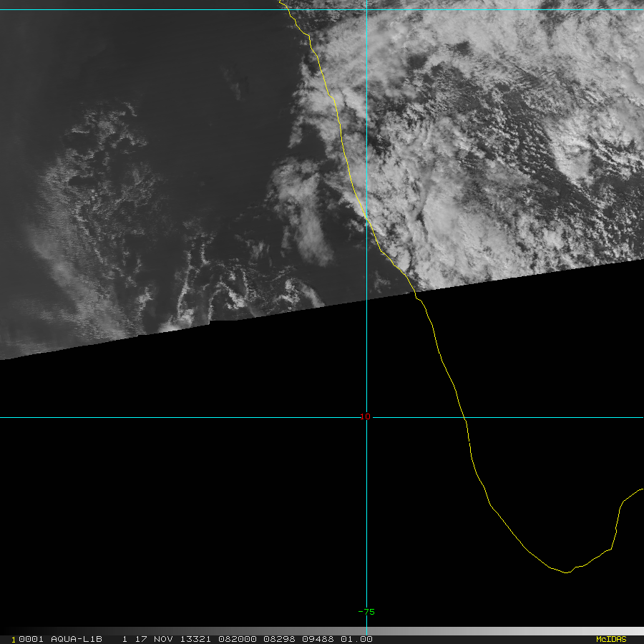The width and height of the screenshot is (644, 644).
Task: Click the 09488 element coordinate value
Action: (x=318, y=639)
